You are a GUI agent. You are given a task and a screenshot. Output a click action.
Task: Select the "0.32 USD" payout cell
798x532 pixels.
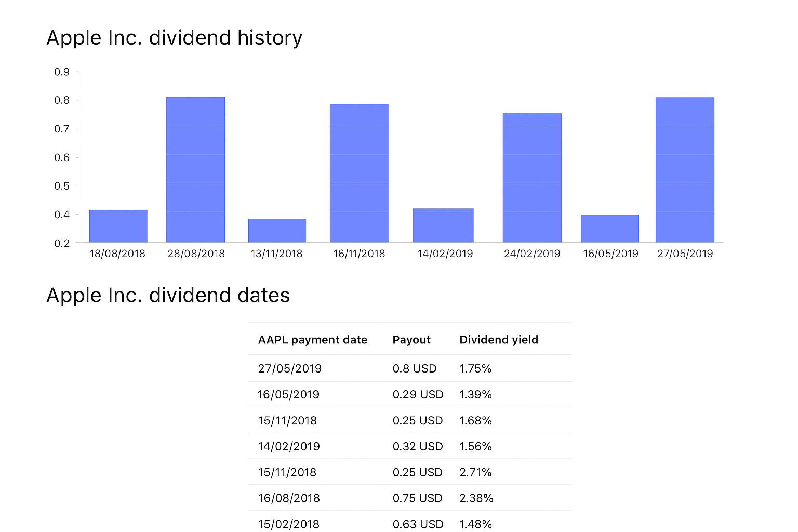pos(418,446)
